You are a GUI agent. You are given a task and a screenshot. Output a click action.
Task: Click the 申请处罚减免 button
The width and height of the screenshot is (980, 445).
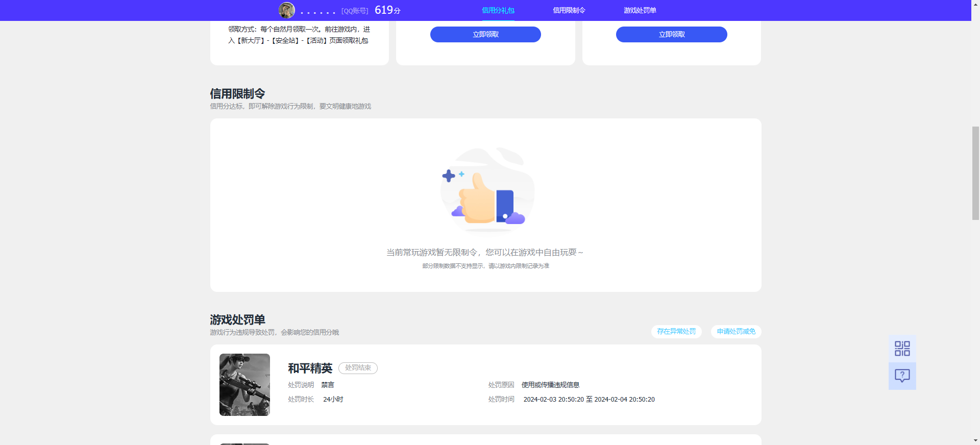[736, 332]
